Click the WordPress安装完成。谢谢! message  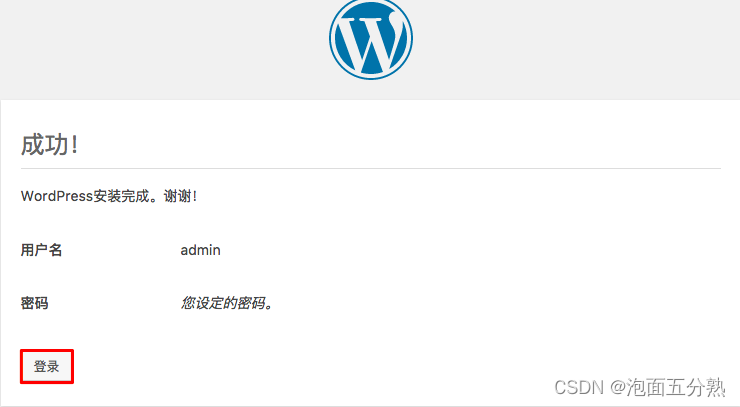109,196
